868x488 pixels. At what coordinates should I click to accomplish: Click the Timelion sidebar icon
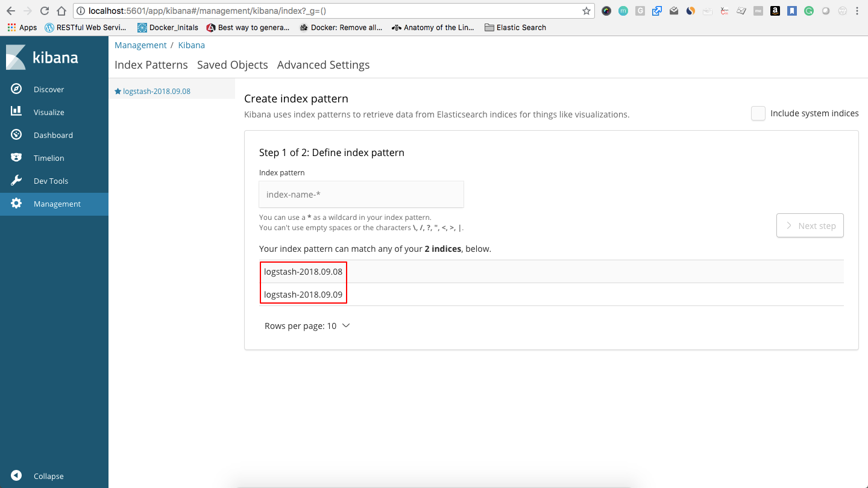pyautogui.click(x=16, y=158)
